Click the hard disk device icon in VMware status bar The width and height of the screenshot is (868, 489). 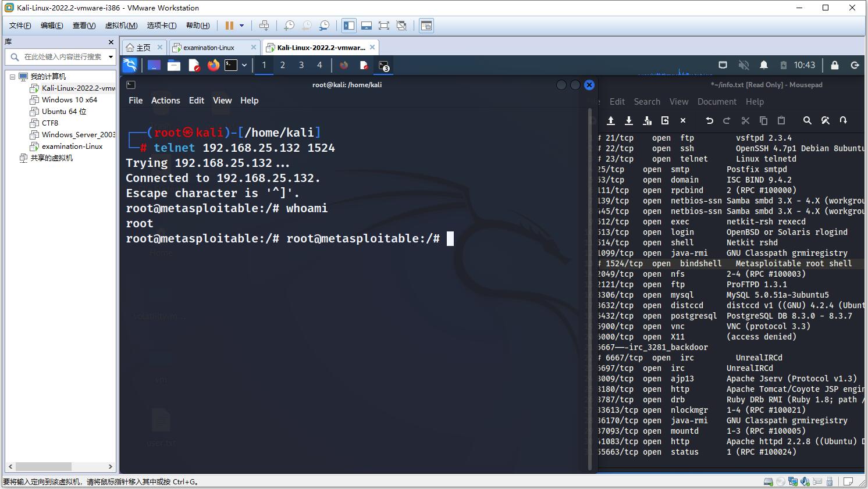pyautogui.click(x=769, y=481)
